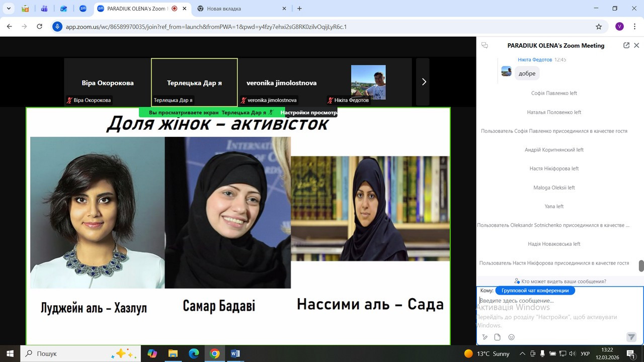Open the emoji picker in chat
The image size is (644, 362).
click(x=512, y=337)
